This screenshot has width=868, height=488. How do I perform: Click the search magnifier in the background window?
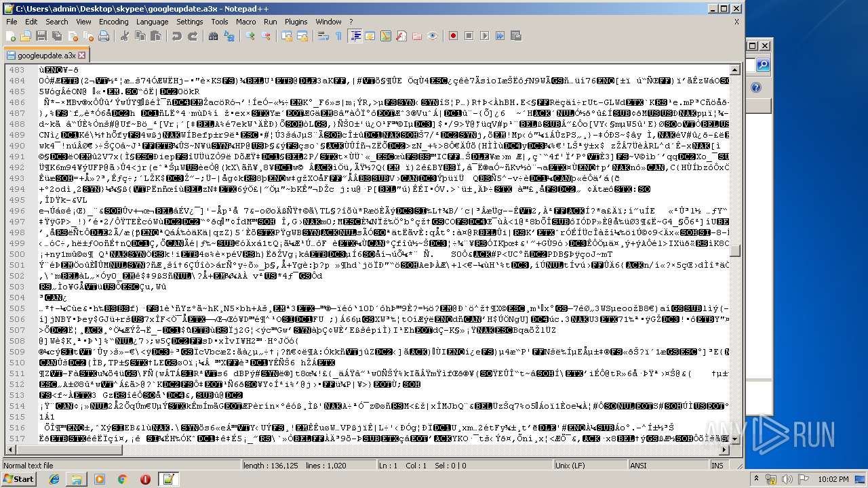(763, 65)
